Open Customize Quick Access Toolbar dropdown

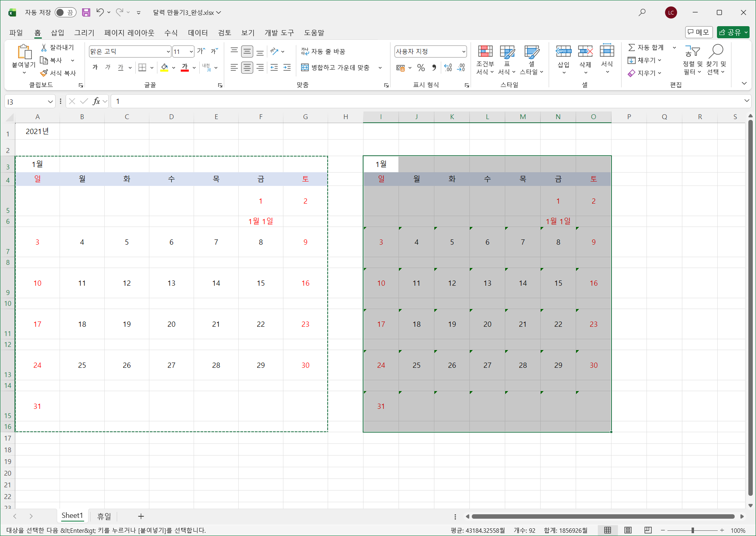tap(138, 13)
